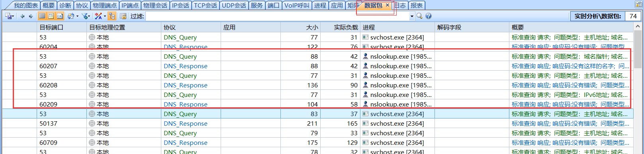Click the magnifier search icon
This screenshot has width=644, height=154.
(419, 16)
